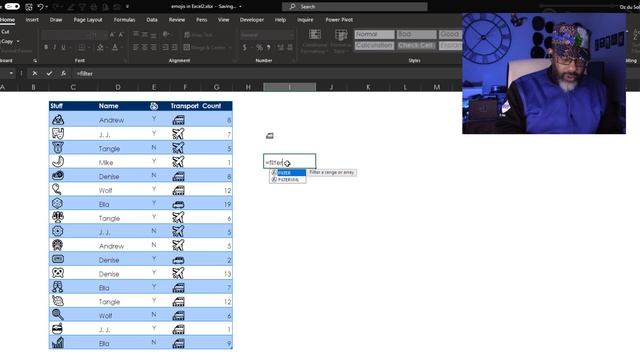Click the Comma Style icon
Image resolution: width=640 pixels, height=360 pixels.
tap(269, 48)
